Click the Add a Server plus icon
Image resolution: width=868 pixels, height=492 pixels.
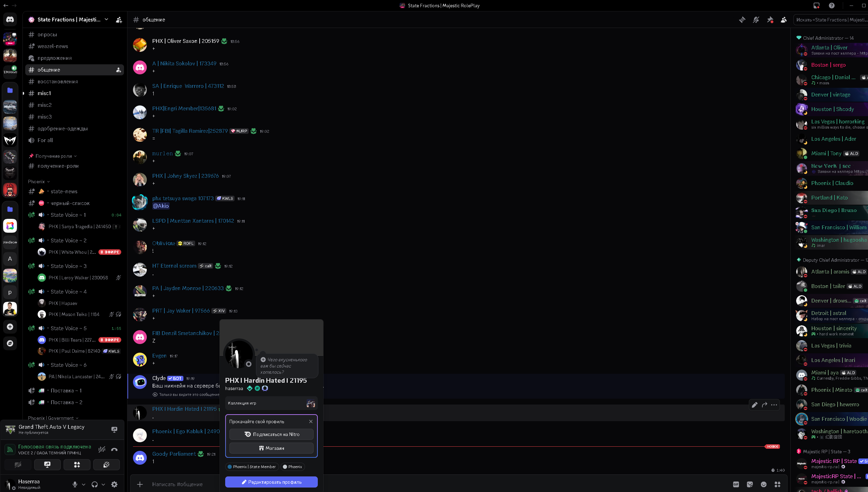(10, 327)
